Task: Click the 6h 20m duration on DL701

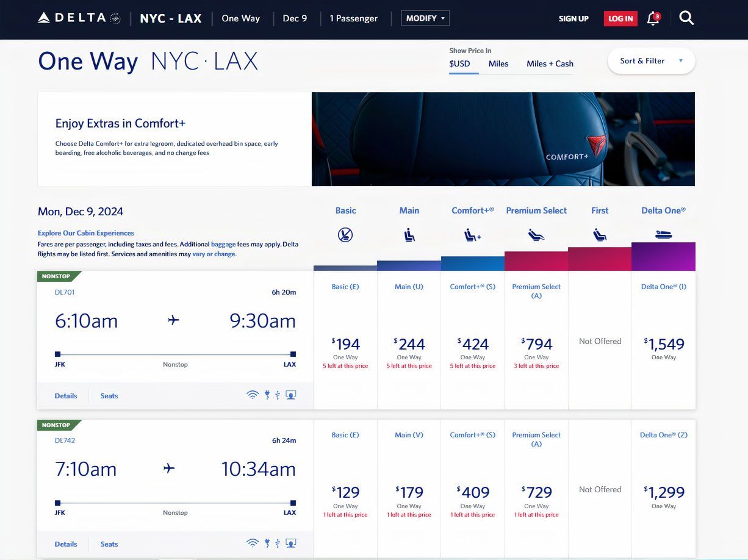Action: coord(284,292)
